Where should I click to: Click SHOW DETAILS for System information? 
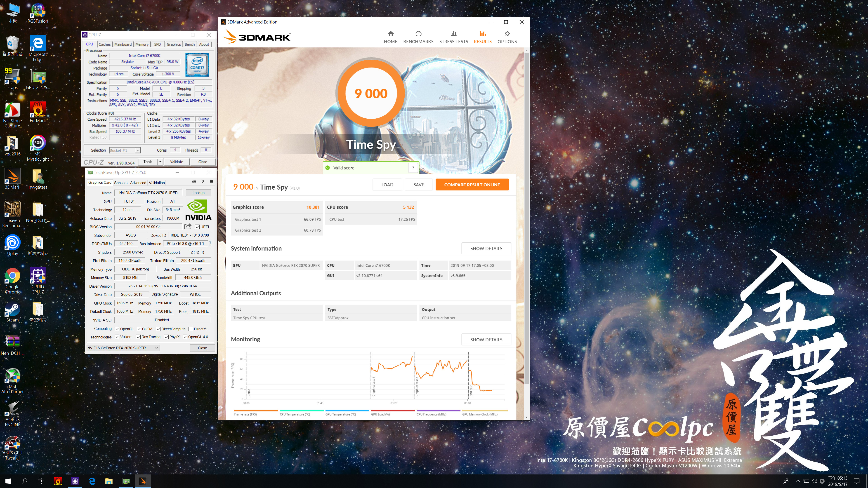486,248
